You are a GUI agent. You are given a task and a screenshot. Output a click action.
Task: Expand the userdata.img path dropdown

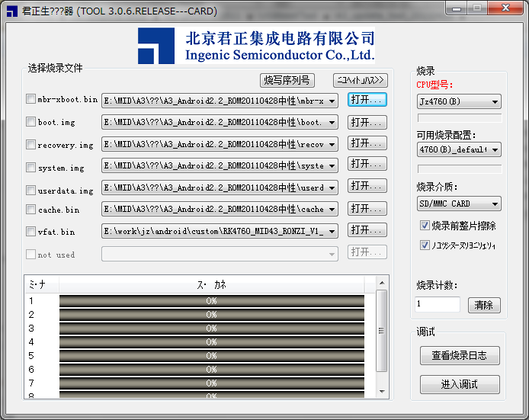click(x=332, y=188)
